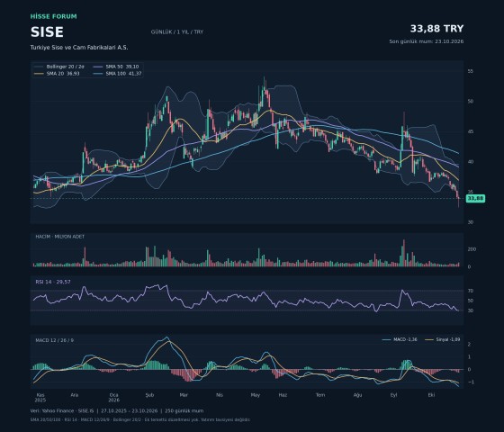
Task: Select the MACD -1,36 legend entry
Action: (400, 339)
